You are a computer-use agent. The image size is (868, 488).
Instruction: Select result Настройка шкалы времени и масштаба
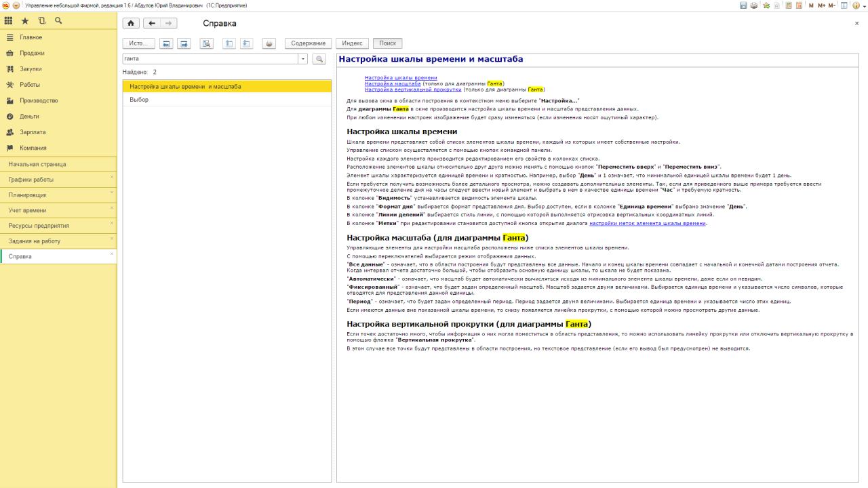click(227, 87)
